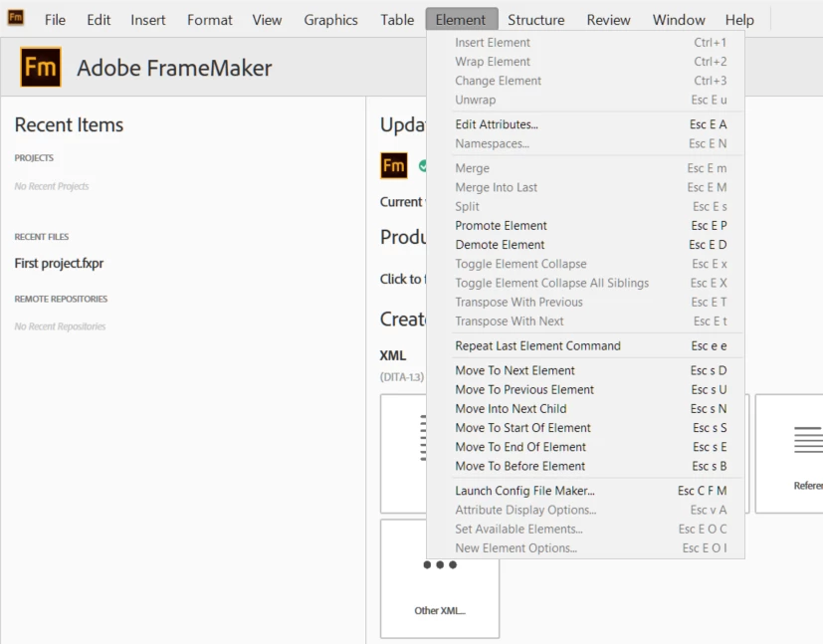Click Merge in Element menu
The width and height of the screenshot is (823, 644).
[586, 168]
